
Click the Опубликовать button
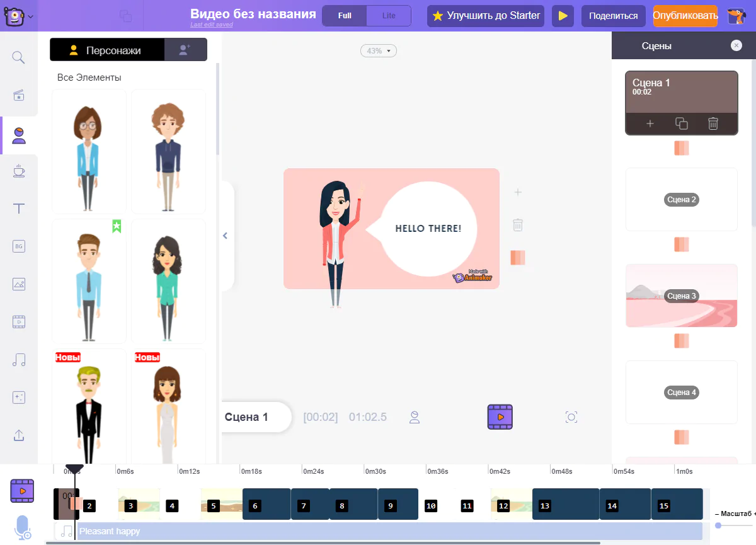(x=685, y=16)
